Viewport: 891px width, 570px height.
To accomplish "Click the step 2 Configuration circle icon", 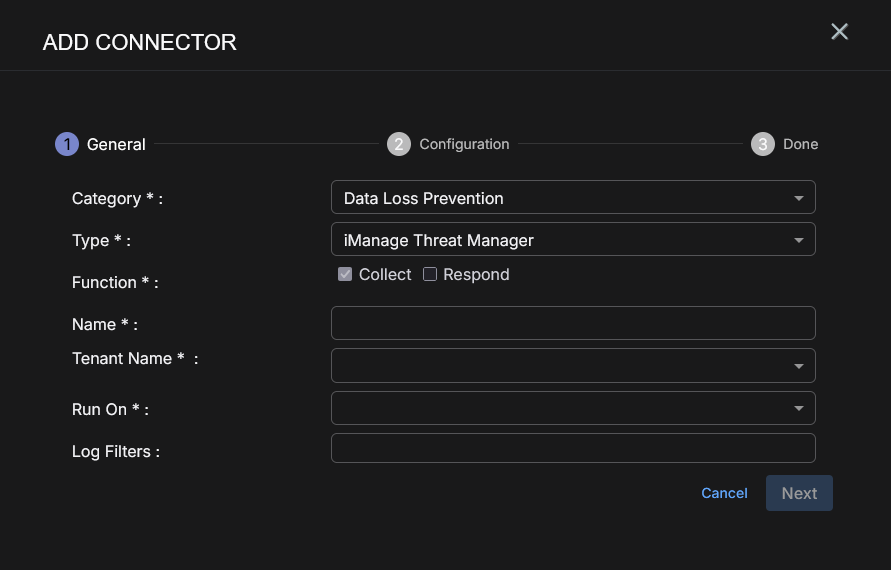I will (x=399, y=144).
